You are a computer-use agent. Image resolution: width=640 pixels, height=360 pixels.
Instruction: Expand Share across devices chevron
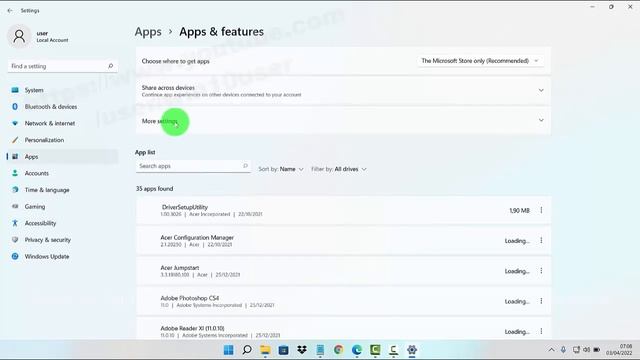tap(541, 90)
